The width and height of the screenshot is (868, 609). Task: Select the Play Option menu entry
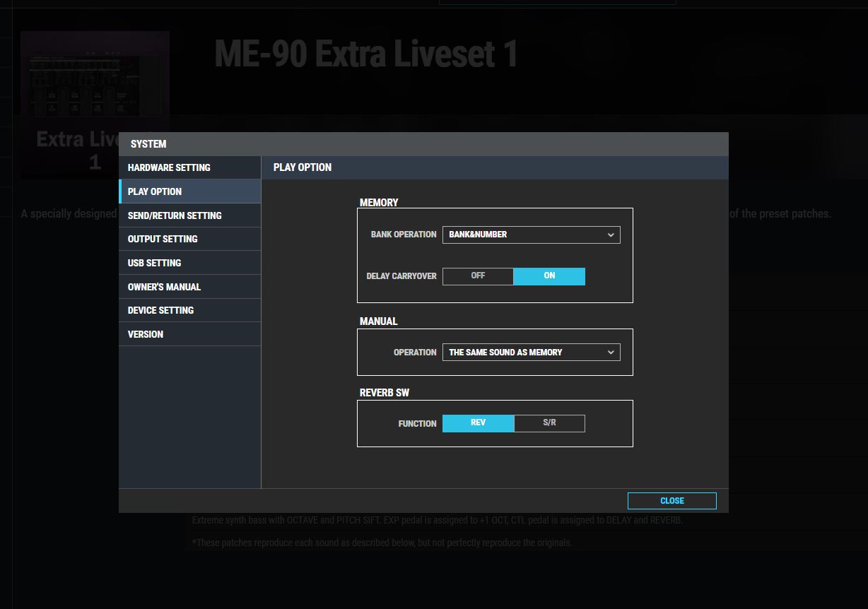click(x=189, y=191)
